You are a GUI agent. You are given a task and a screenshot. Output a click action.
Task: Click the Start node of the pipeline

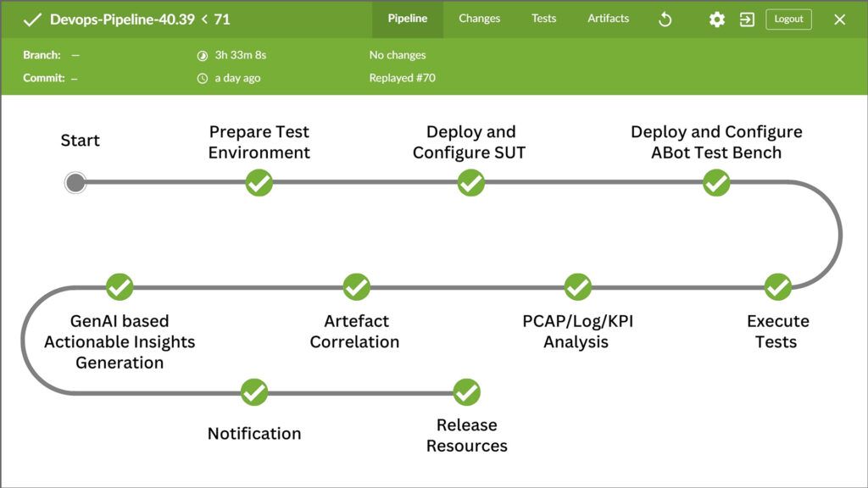75,183
